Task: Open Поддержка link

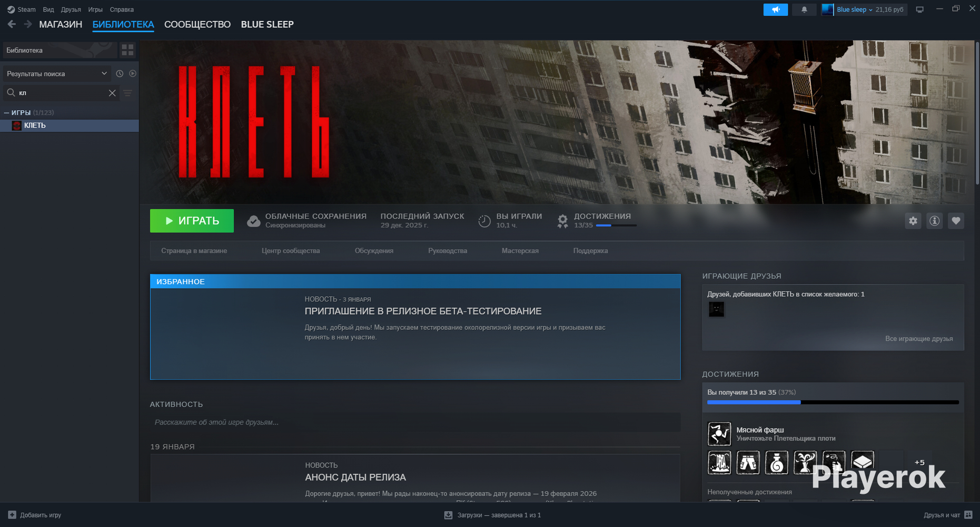Action: [x=590, y=251]
